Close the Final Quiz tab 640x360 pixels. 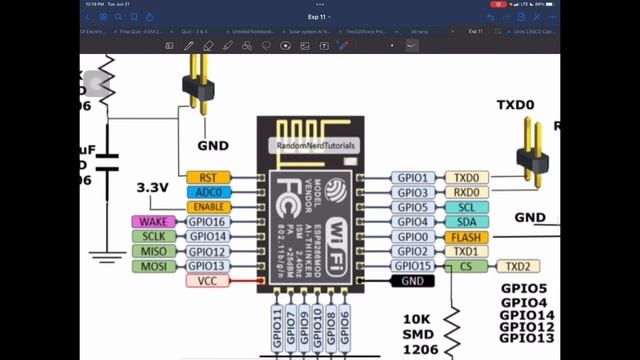coord(116,31)
